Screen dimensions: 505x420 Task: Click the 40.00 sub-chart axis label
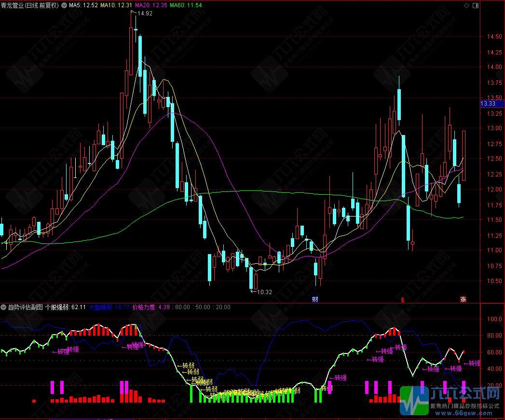pos(494,369)
